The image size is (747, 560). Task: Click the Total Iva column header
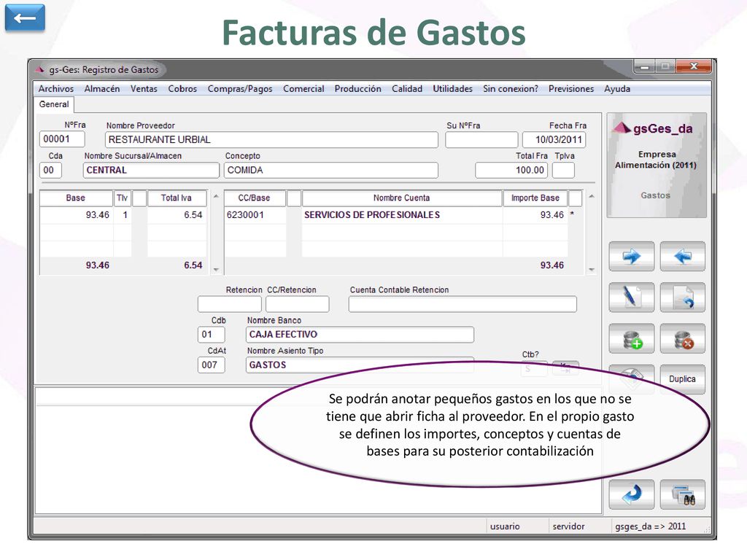(x=177, y=198)
